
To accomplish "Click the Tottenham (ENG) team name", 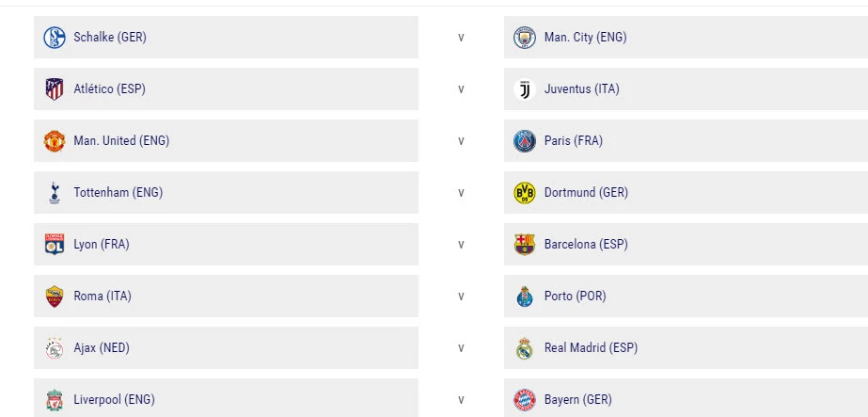I will pyautogui.click(x=118, y=193).
